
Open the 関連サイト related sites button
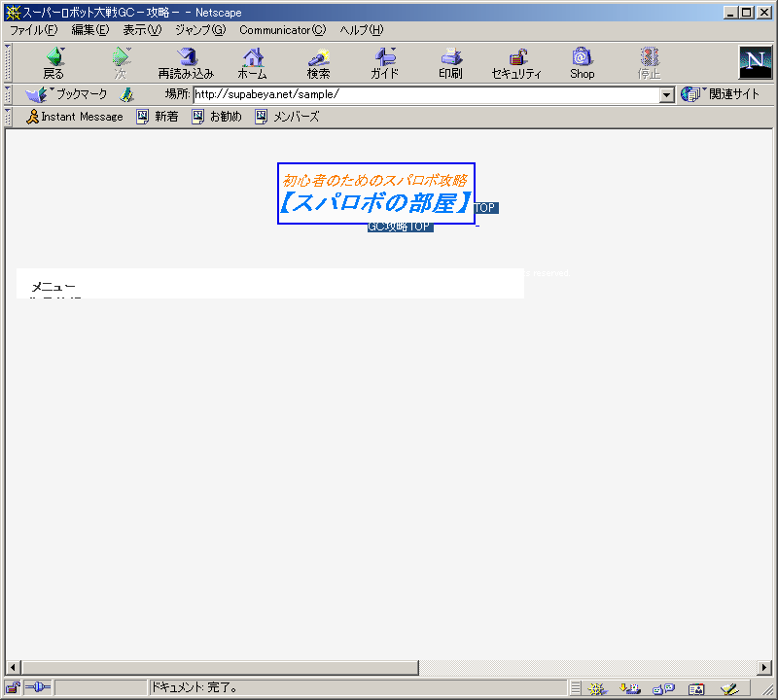point(721,93)
